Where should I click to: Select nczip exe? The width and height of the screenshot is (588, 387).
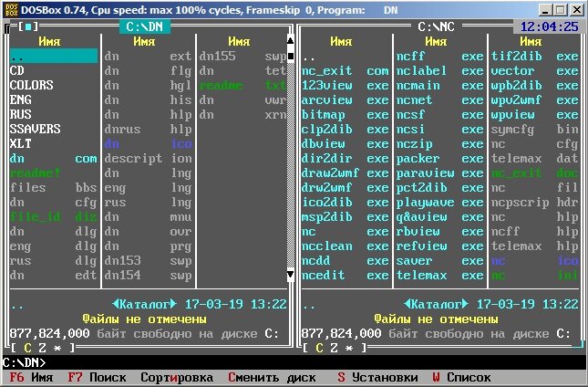point(440,144)
